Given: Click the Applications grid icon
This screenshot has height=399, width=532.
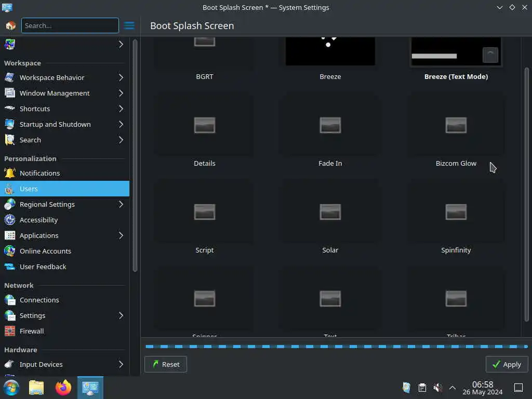Looking at the screenshot, I should [x=9, y=235].
